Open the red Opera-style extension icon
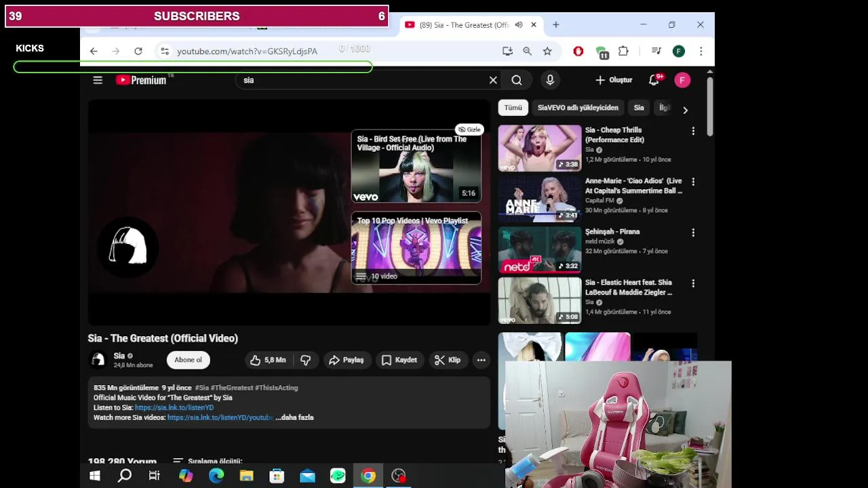 pos(578,51)
